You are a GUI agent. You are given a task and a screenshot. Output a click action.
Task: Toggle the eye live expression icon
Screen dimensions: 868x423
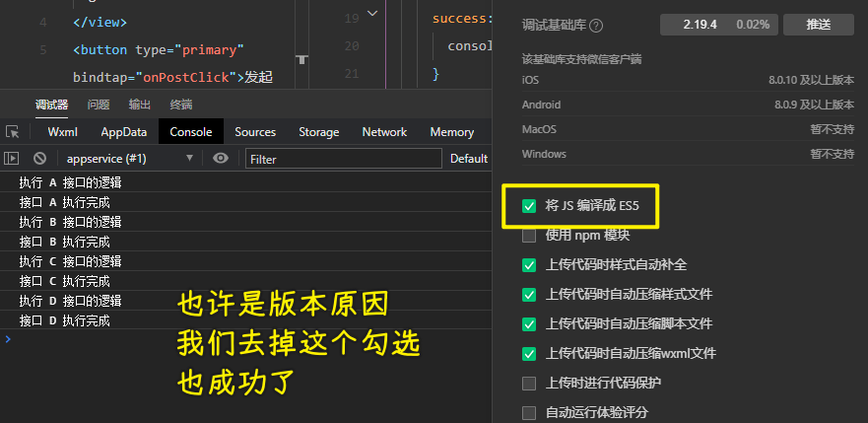click(221, 159)
